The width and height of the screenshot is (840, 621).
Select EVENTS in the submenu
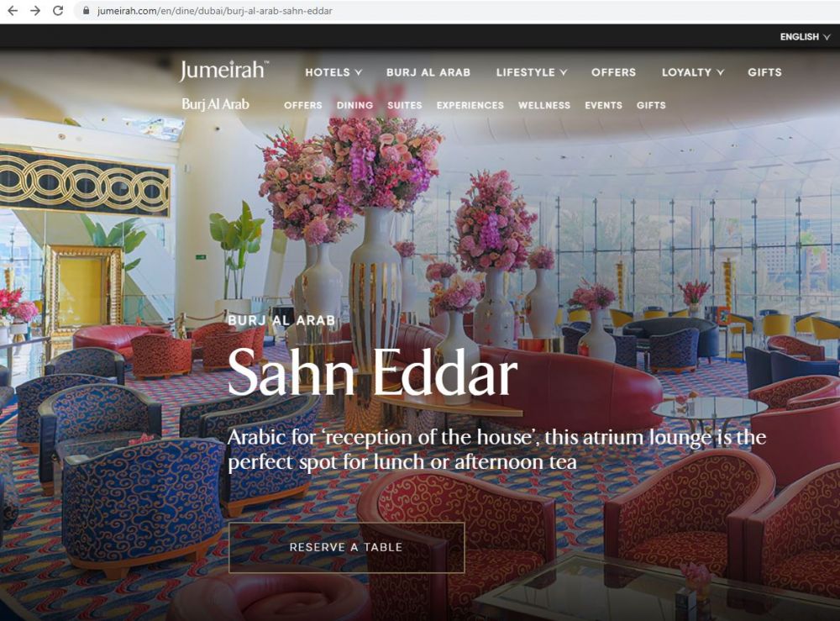click(x=603, y=106)
